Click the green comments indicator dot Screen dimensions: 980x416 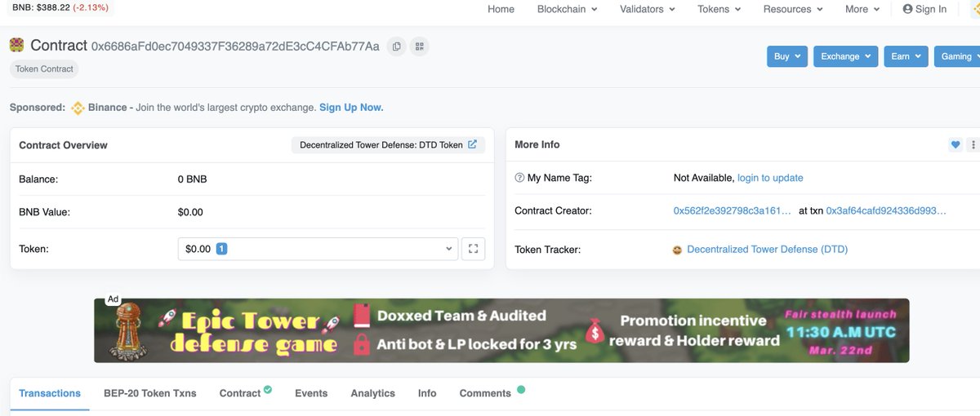[x=521, y=389]
